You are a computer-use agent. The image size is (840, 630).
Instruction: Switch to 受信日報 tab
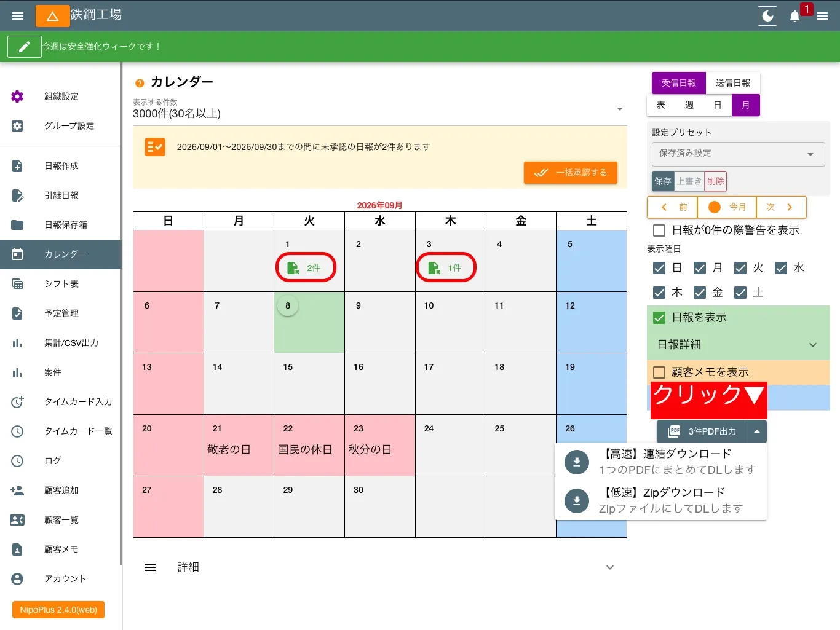click(679, 83)
